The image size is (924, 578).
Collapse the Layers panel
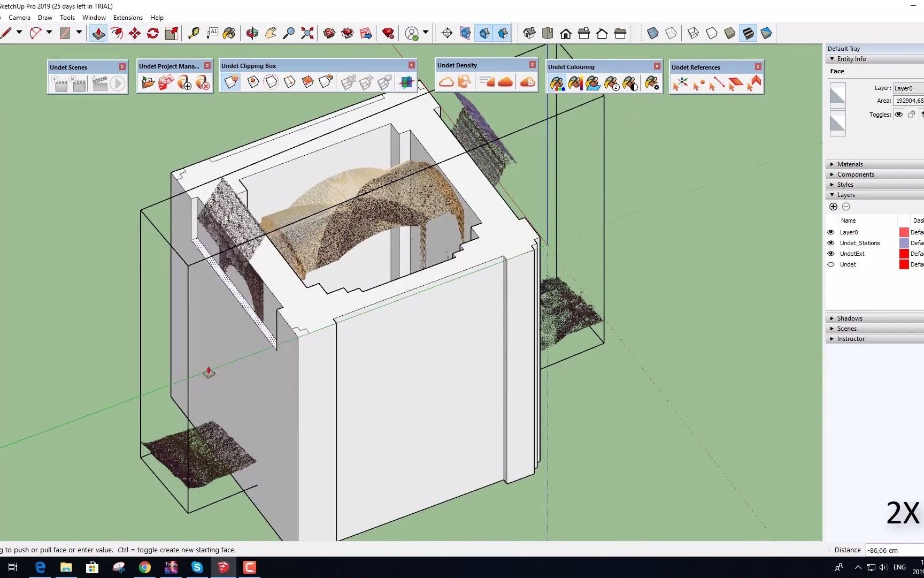point(845,195)
